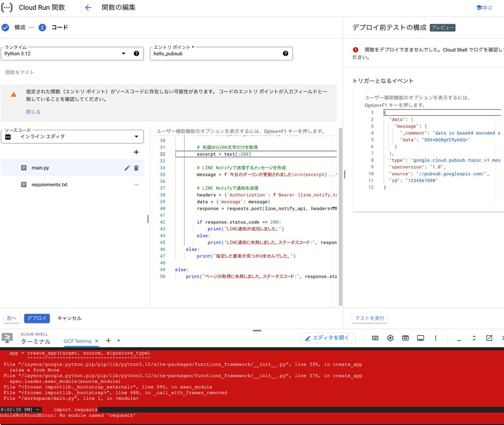Select the requirements.txt file

(50, 185)
